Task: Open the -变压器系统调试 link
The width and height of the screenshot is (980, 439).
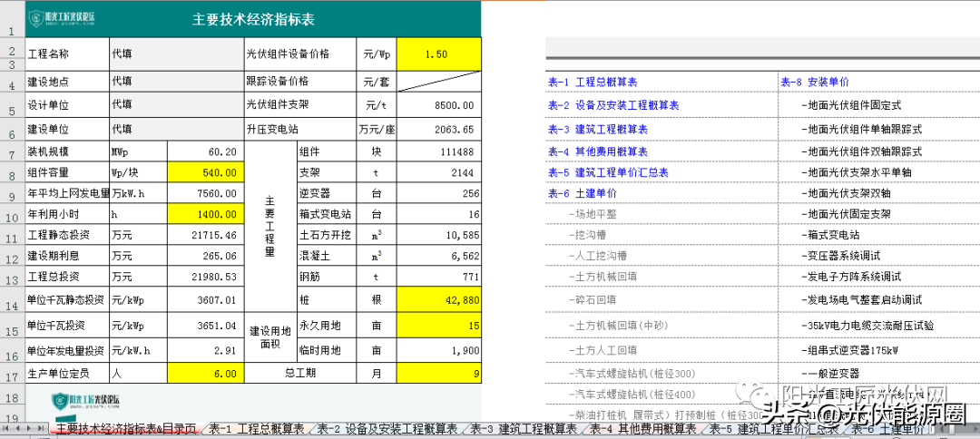Action: pos(840,256)
